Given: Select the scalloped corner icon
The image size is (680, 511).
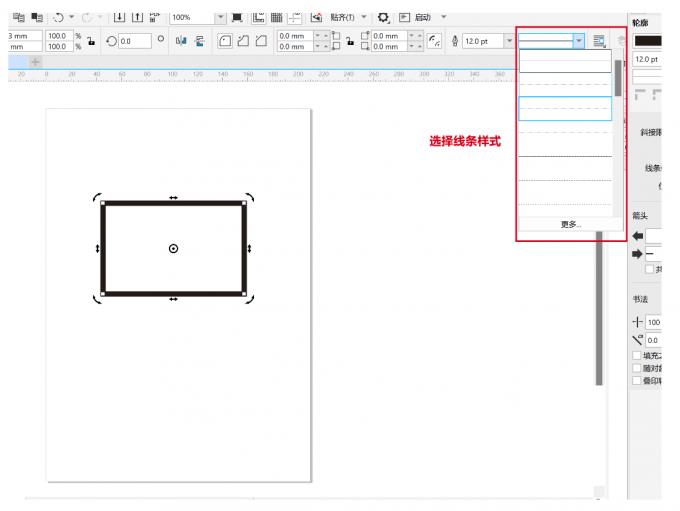Looking at the screenshot, I should (x=243, y=41).
